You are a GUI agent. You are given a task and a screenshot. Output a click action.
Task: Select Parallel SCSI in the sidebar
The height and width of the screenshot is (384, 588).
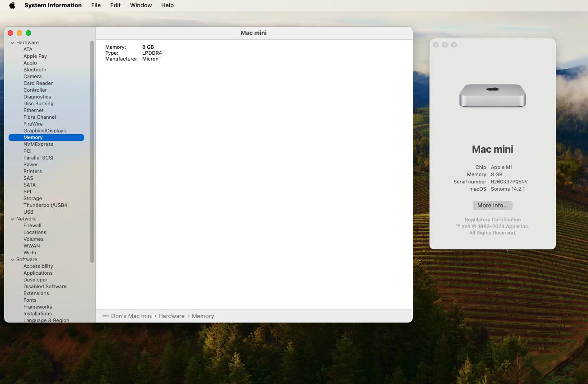pyautogui.click(x=38, y=158)
